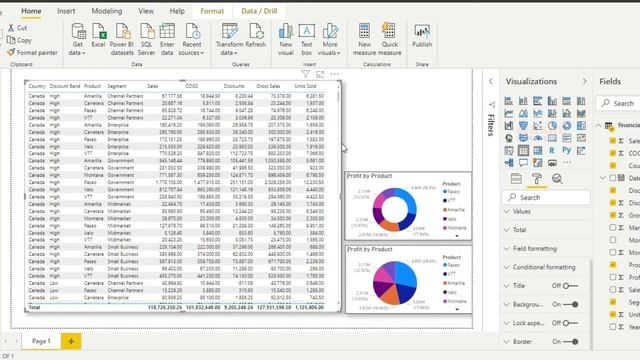The image size is (640, 360).
Task: Pick the Waterfall chart visual
Action: click(509, 126)
